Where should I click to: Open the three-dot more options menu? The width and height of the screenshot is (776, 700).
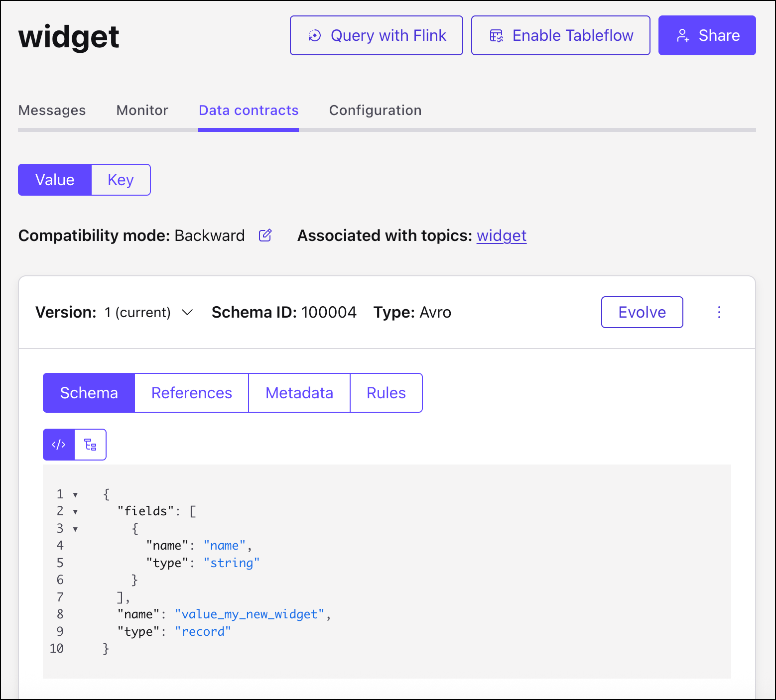click(x=719, y=312)
